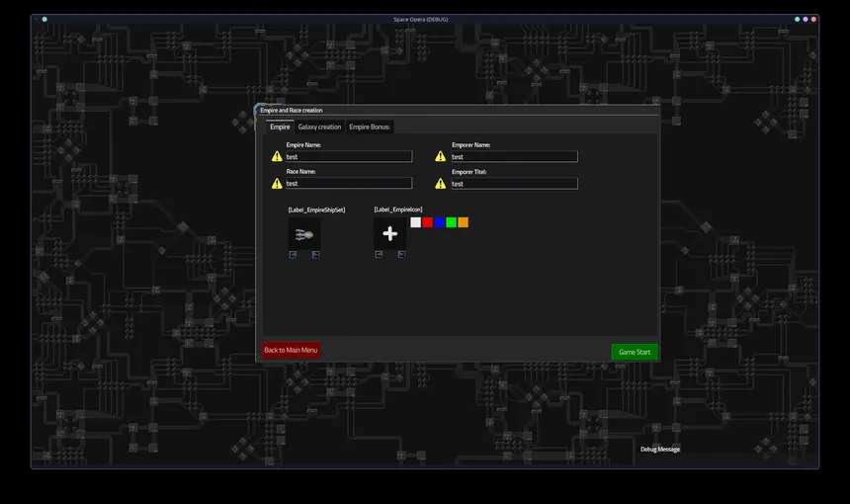Pick the red color swatch
The height and width of the screenshot is (504, 850).
(x=428, y=222)
